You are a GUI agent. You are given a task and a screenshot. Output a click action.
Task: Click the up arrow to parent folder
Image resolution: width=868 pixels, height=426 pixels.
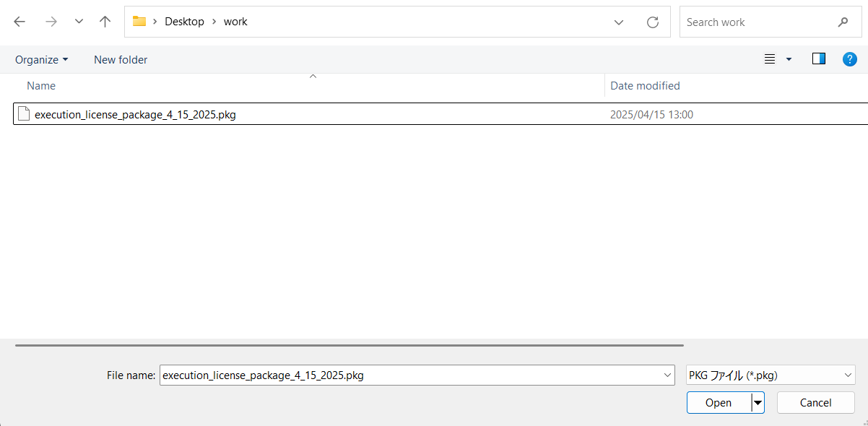(104, 22)
